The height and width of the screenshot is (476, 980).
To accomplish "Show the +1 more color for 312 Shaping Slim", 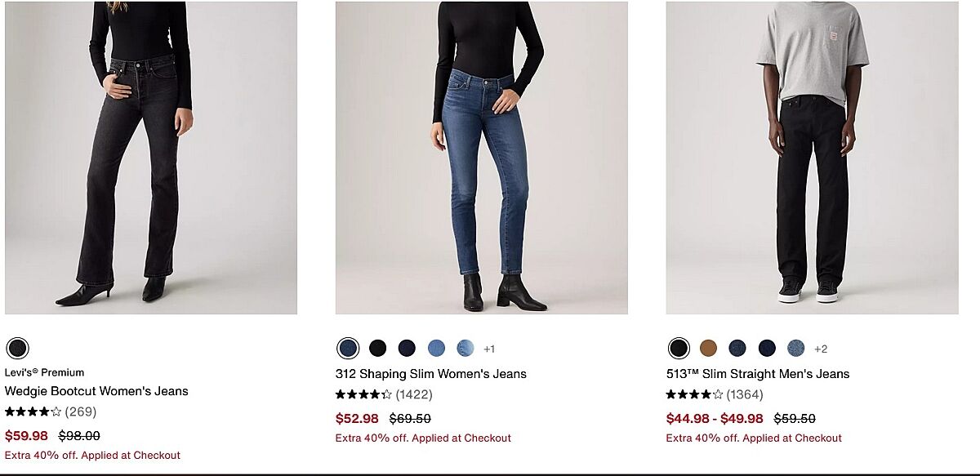I will (x=489, y=349).
